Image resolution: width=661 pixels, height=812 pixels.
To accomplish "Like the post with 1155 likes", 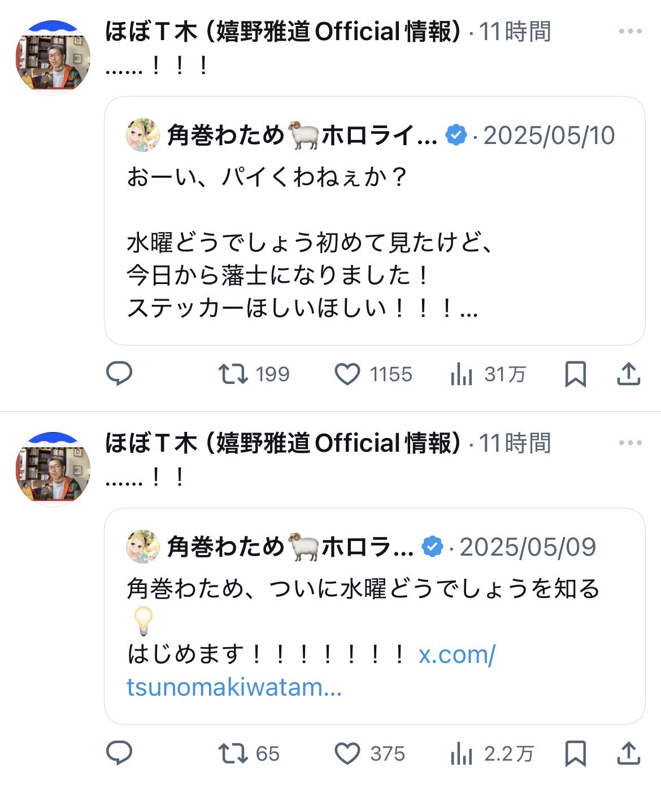I will pyautogui.click(x=347, y=374).
